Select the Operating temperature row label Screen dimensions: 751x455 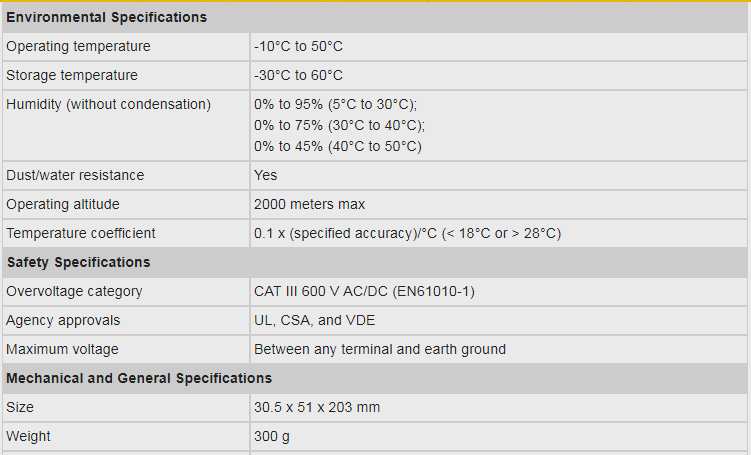pyautogui.click(x=78, y=46)
